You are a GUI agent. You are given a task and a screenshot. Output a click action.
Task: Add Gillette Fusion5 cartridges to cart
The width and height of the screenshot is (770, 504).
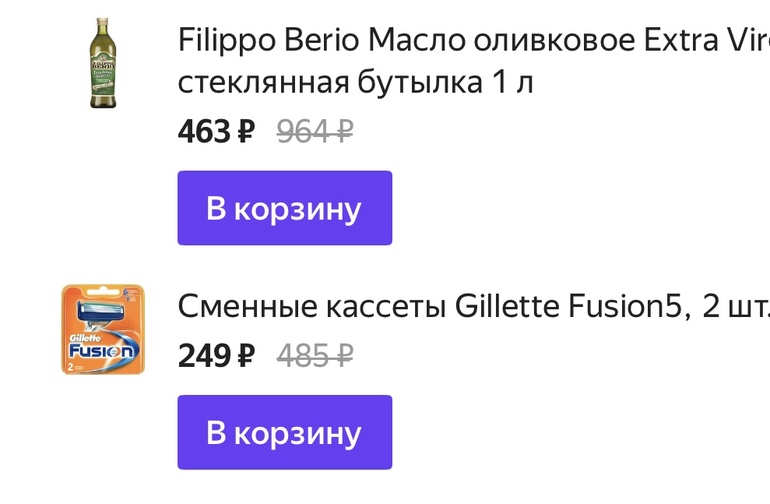tap(284, 432)
